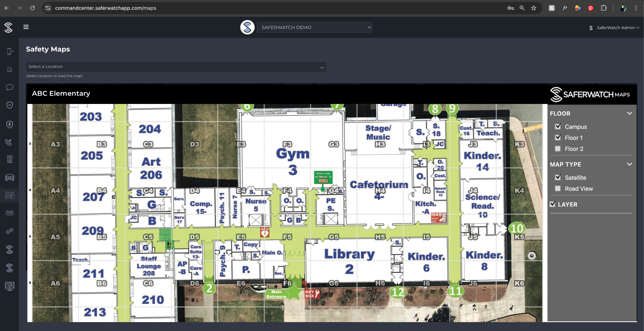This screenshot has height=331, width=644.
Task: Open the Select a Location dropdown
Action: pyautogui.click(x=176, y=67)
